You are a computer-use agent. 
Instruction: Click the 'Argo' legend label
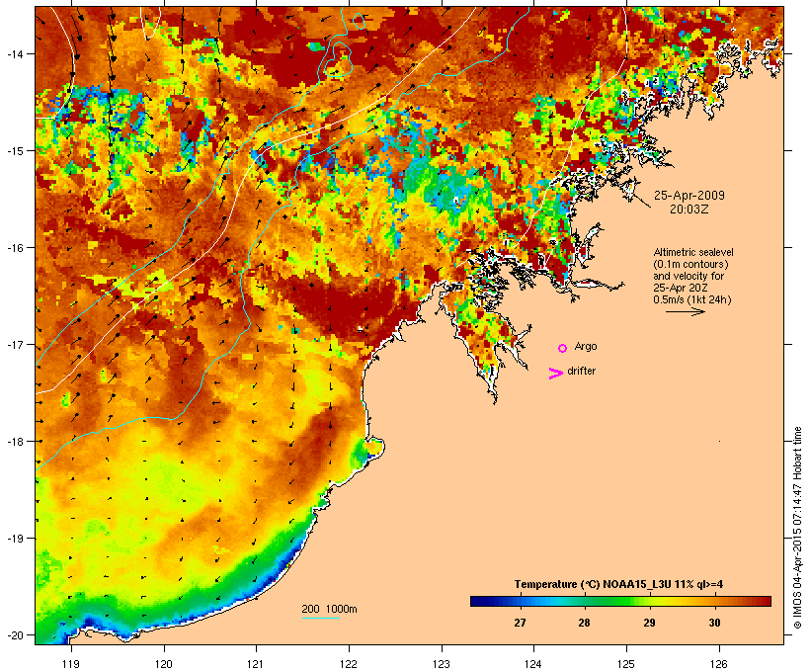click(x=586, y=346)
